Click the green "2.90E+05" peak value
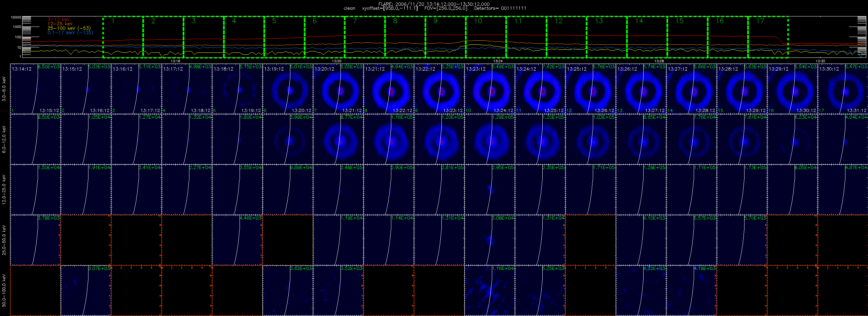 pos(402,168)
